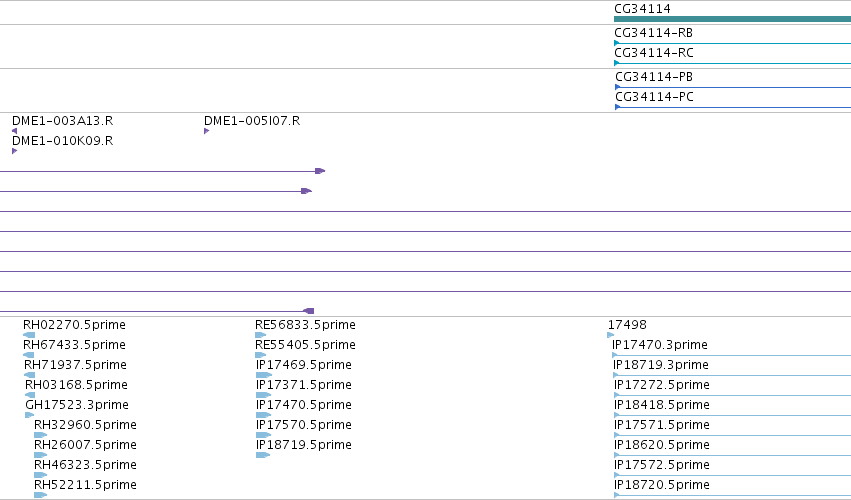The height and width of the screenshot is (500, 851).
Task: Select EST IP17470.5prime
Action: pos(304,405)
